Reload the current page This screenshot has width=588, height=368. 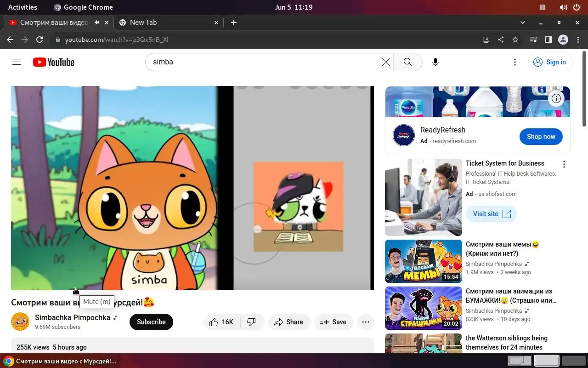coord(40,40)
